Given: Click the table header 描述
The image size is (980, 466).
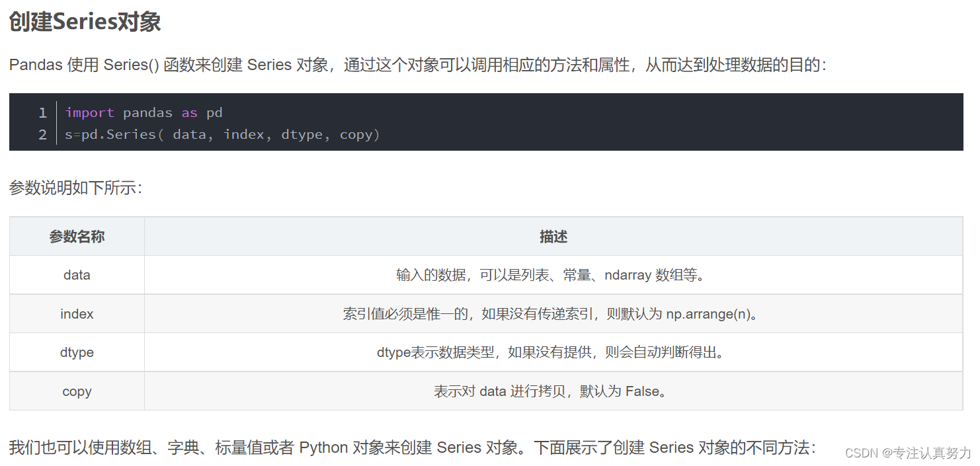Looking at the screenshot, I should click(553, 237).
